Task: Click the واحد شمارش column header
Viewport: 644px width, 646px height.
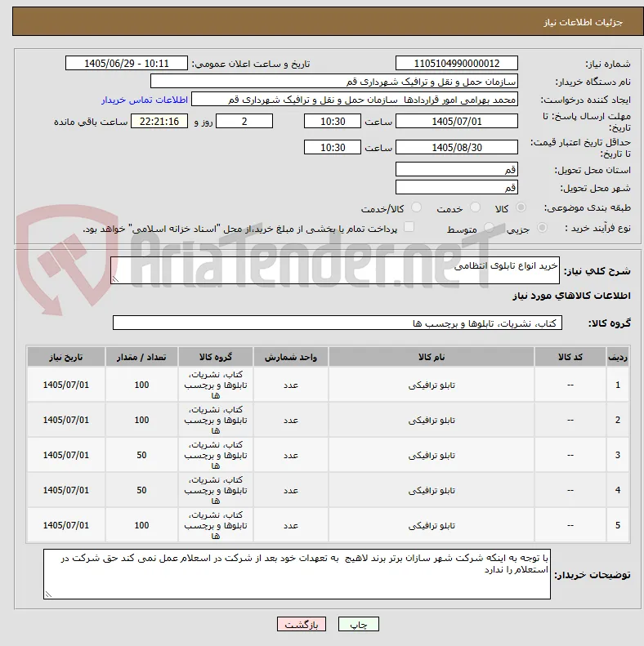Action: pyautogui.click(x=291, y=357)
